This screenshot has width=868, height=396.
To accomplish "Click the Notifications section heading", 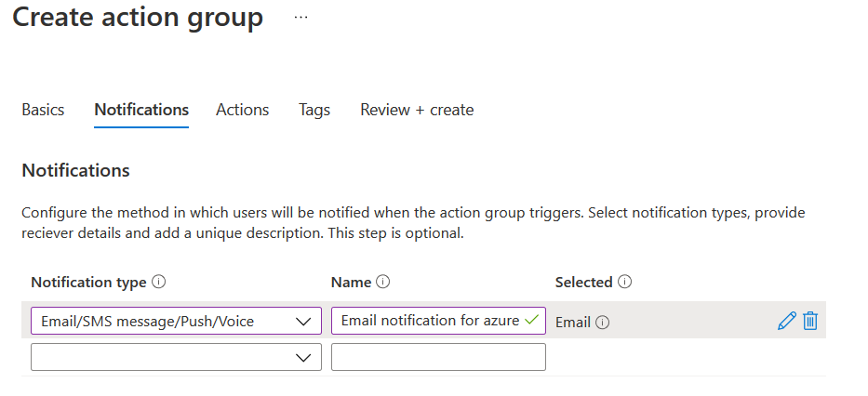I will [x=75, y=171].
